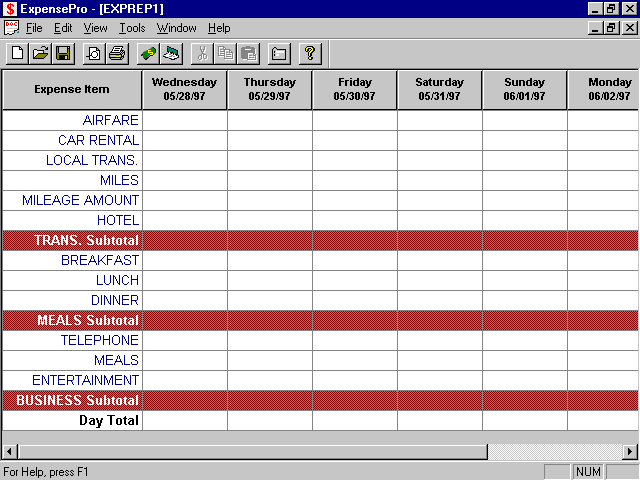Select the AIRFARE cell for Wednesday
Screen dimensions: 640x480
click(184, 120)
